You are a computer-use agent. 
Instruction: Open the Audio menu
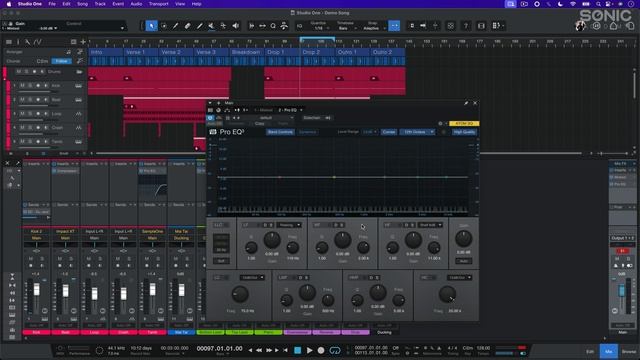[x=136, y=4]
